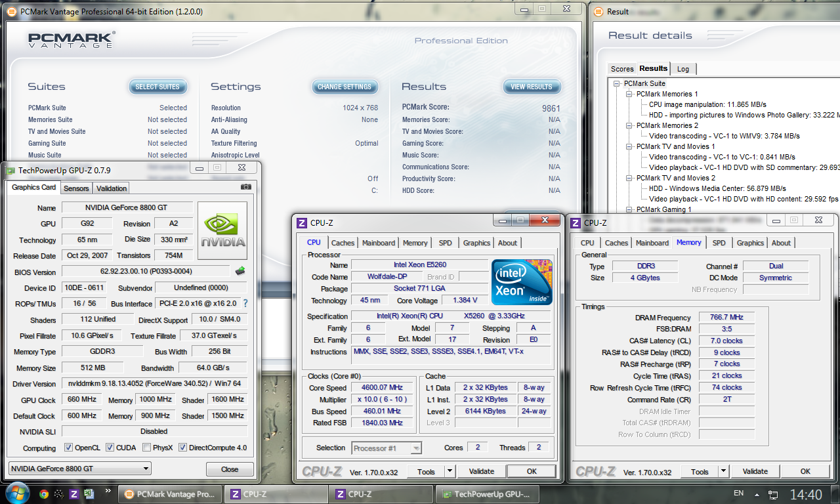Click GPU-Z camera screenshot icon
The width and height of the screenshot is (840, 504).
click(x=246, y=187)
